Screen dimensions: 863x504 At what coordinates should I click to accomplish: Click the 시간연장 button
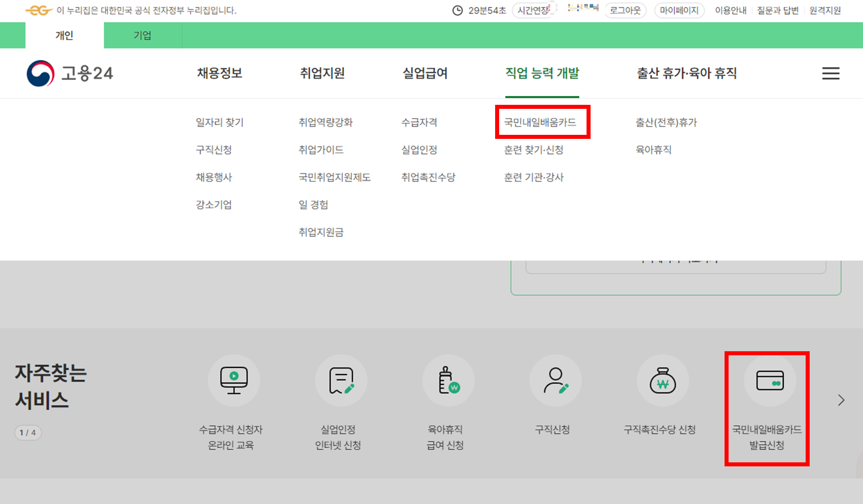[533, 10]
